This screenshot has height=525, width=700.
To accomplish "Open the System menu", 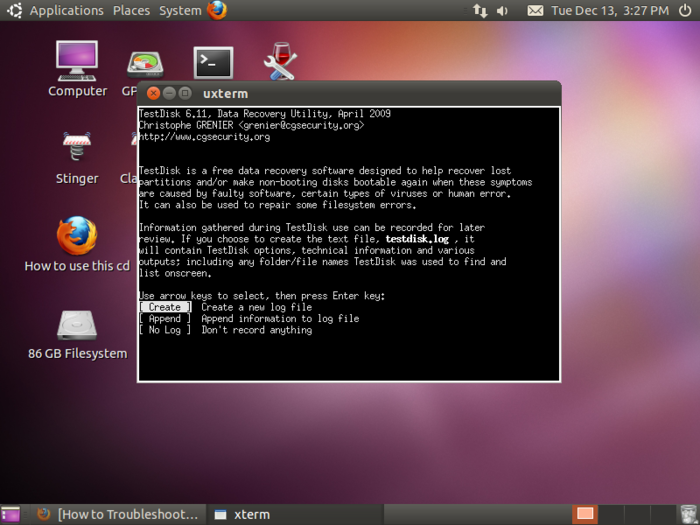I will tap(180, 10).
